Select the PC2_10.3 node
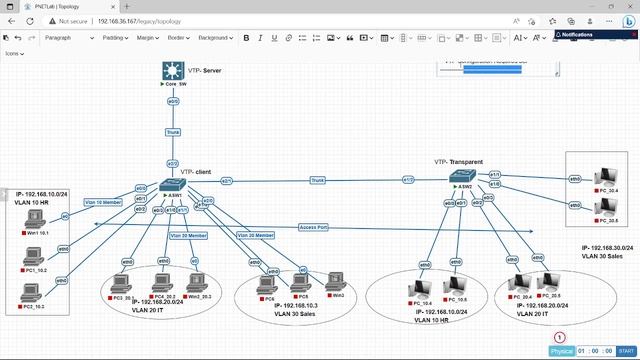Screen dimensions: 640x360 (x=31, y=293)
